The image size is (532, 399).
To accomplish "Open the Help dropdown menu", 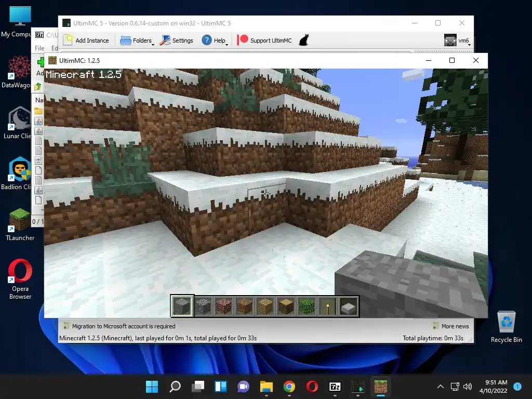I will (215, 41).
